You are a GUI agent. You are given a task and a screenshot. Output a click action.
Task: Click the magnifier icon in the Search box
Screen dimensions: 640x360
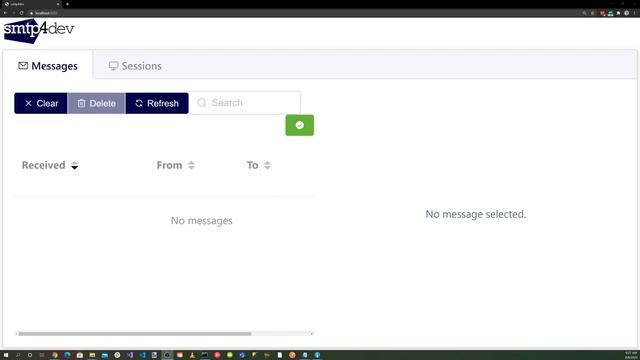point(202,103)
